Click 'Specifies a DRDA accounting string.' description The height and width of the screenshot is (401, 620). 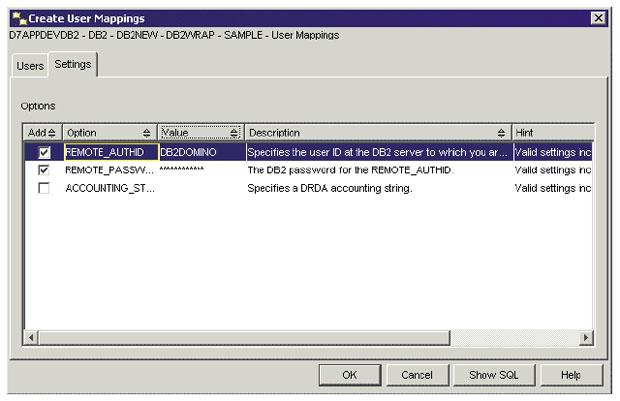tap(330, 188)
